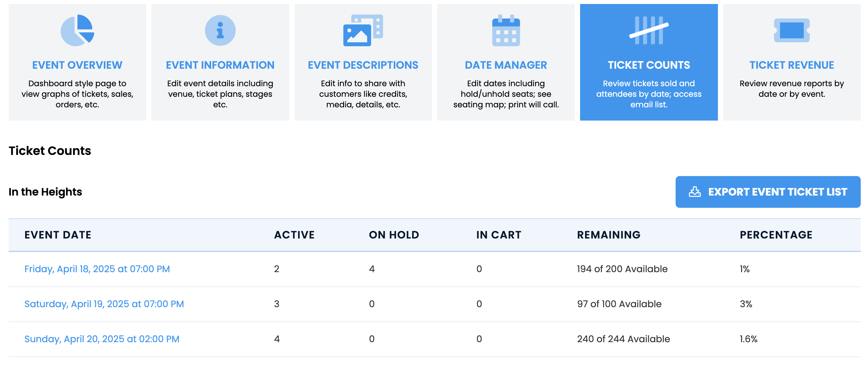Click active count 2 for Friday row
The height and width of the screenshot is (366, 868).
[x=277, y=269]
